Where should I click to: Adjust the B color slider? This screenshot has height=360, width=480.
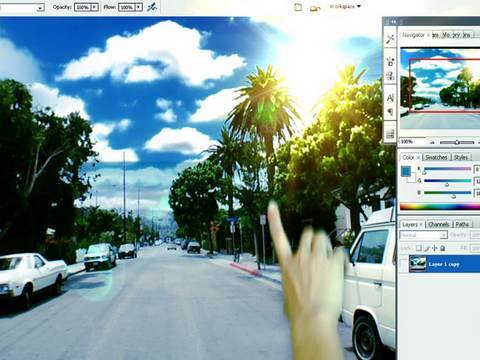448,193
